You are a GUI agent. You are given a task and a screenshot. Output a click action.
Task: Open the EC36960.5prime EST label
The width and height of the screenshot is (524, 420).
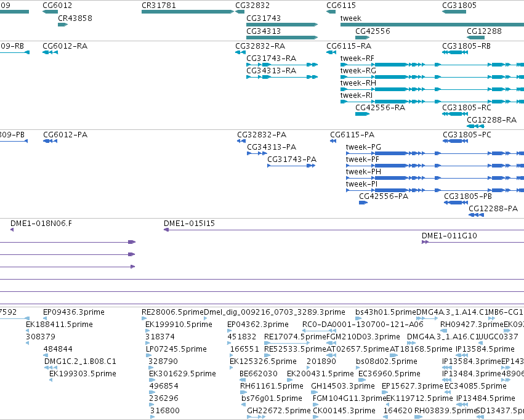coord(389,374)
